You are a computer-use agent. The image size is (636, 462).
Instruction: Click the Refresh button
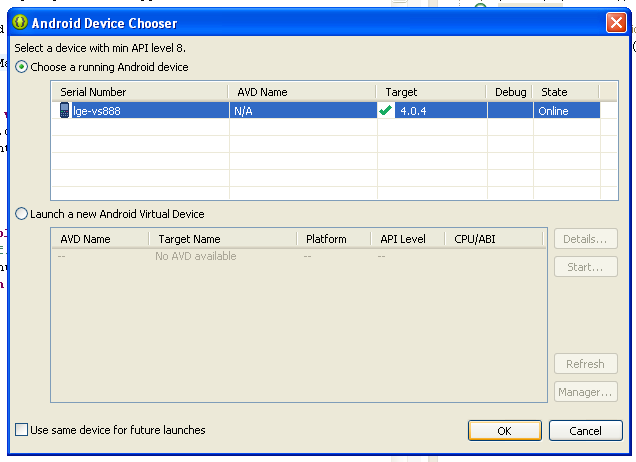click(x=585, y=364)
